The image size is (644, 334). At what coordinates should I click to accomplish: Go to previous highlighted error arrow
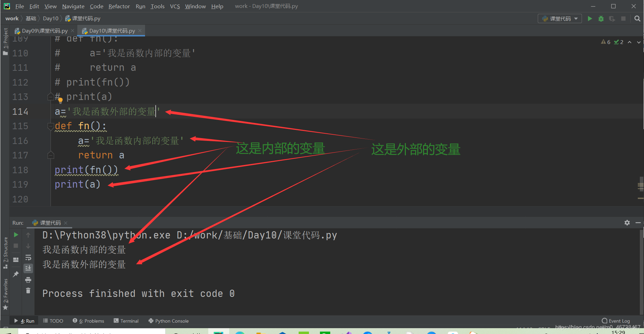click(x=630, y=42)
